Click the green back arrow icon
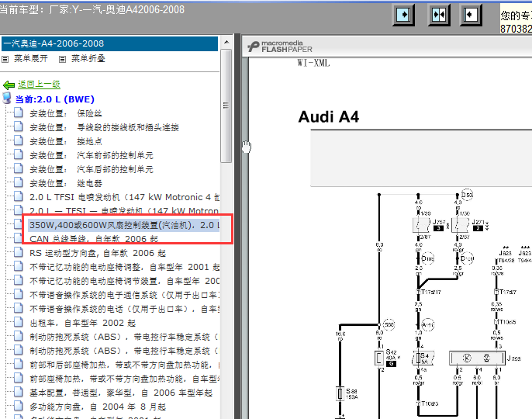Screen dimensions: 532x419 click(x=9, y=85)
